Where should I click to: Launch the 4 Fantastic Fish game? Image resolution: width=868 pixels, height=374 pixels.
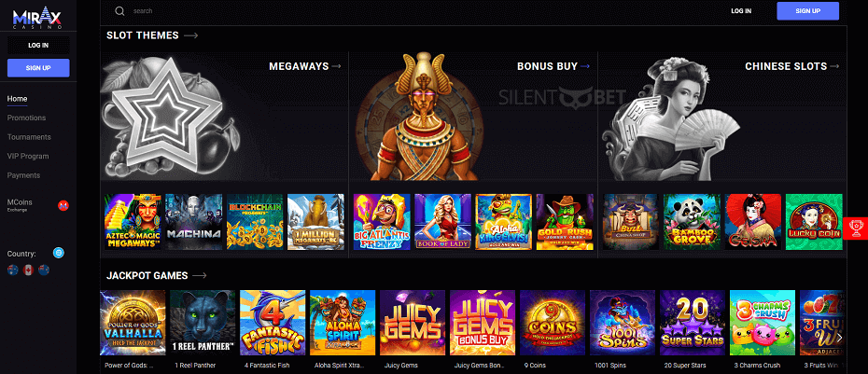click(x=273, y=323)
